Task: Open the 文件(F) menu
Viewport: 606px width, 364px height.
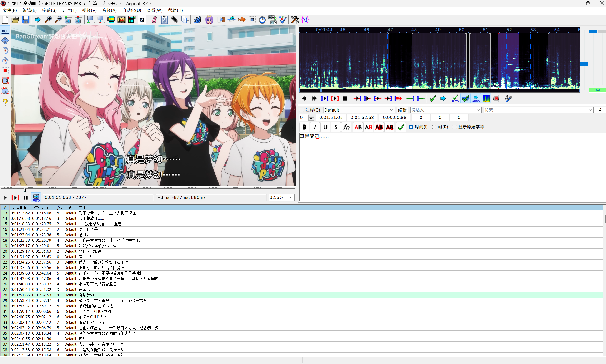Action: click(x=10, y=10)
